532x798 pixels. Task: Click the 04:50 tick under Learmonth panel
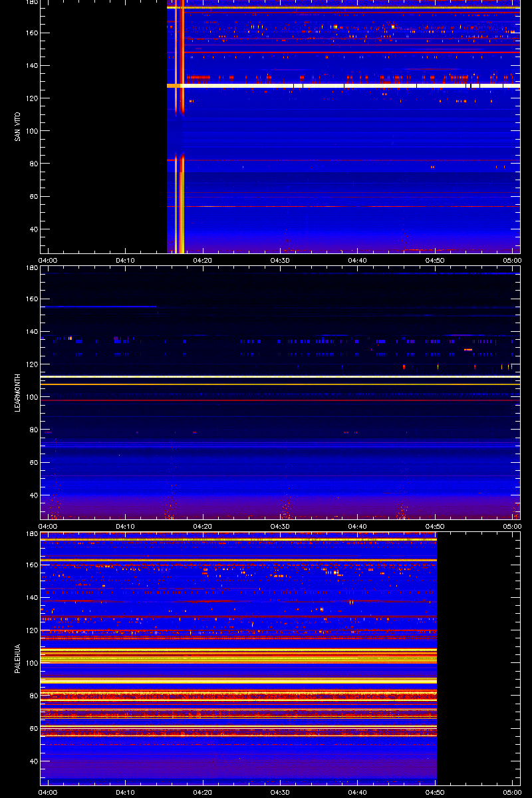[x=435, y=526]
